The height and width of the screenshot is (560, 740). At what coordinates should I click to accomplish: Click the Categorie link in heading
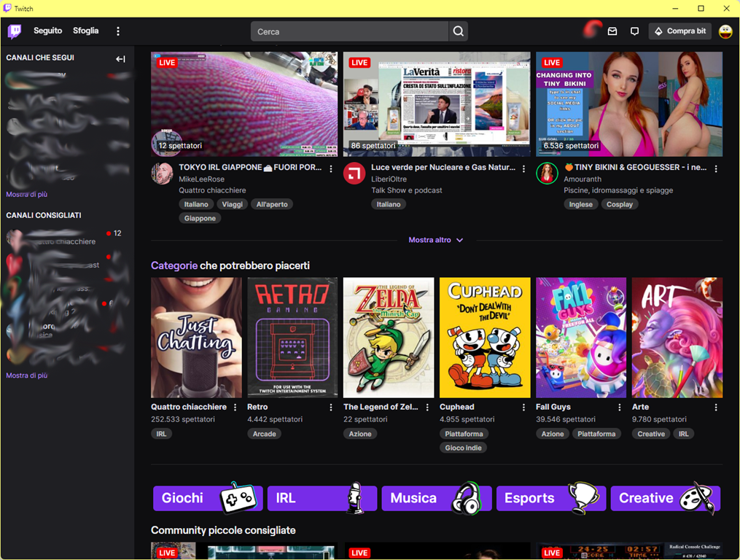(174, 265)
